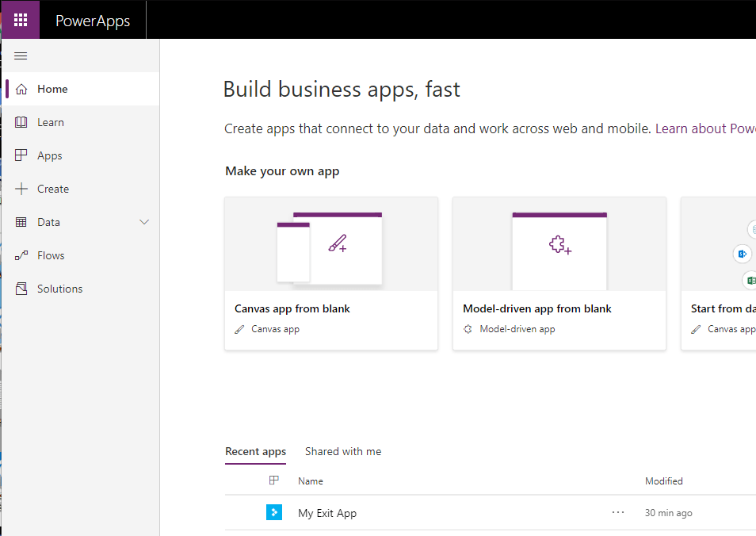This screenshot has width=756, height=536.
Task: Select the Canvas app from blank thumbnail
Action: [x=331, y=244]
